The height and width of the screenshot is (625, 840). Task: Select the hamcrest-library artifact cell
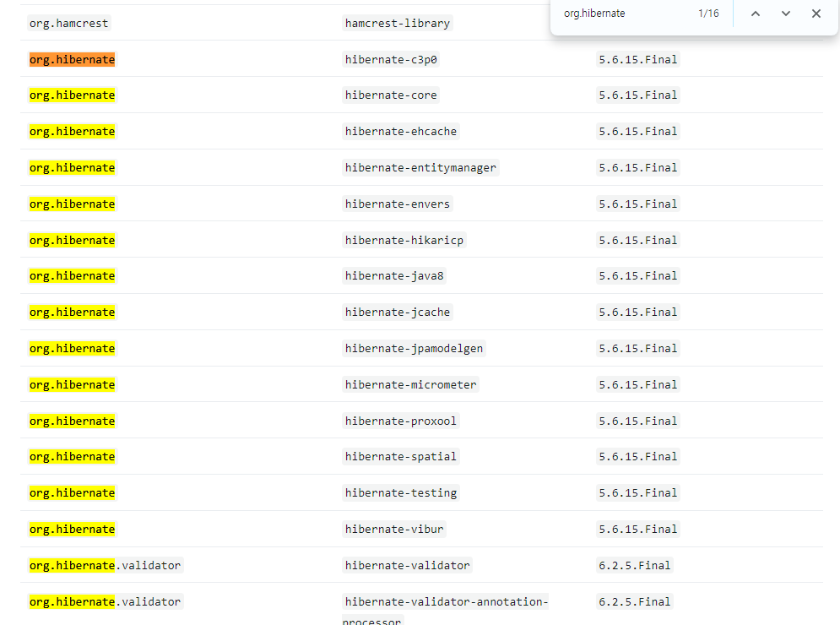(x=398, y=23)
